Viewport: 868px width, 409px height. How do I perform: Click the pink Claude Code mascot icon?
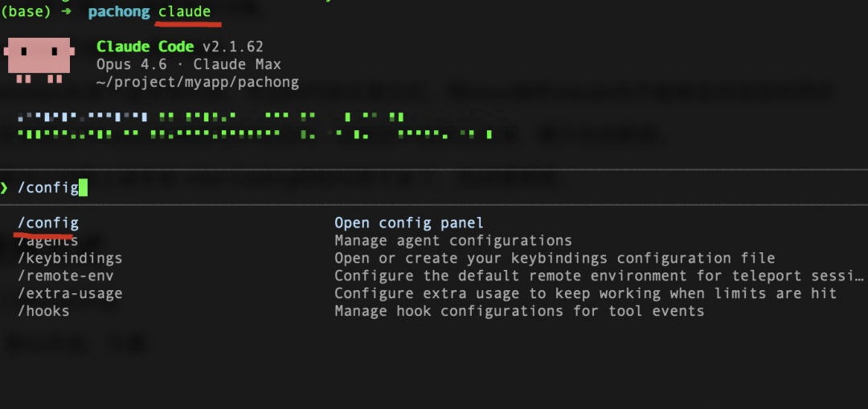coord(39,59)
